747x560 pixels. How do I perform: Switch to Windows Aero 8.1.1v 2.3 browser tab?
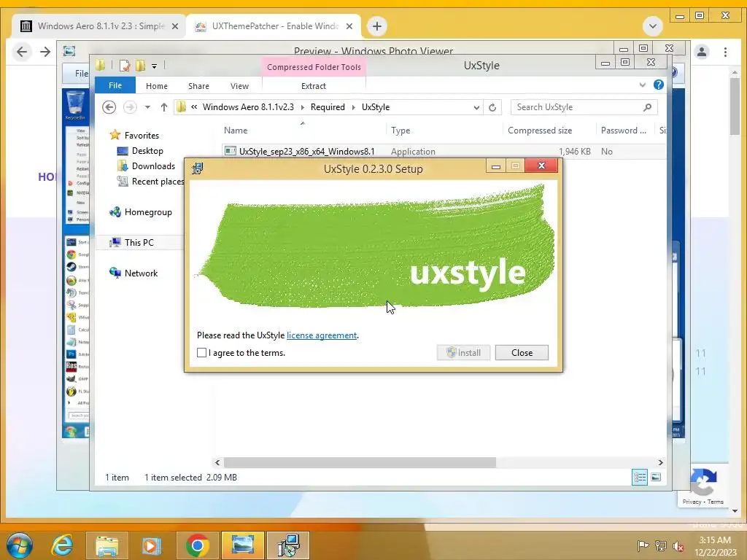pos(98,26)
